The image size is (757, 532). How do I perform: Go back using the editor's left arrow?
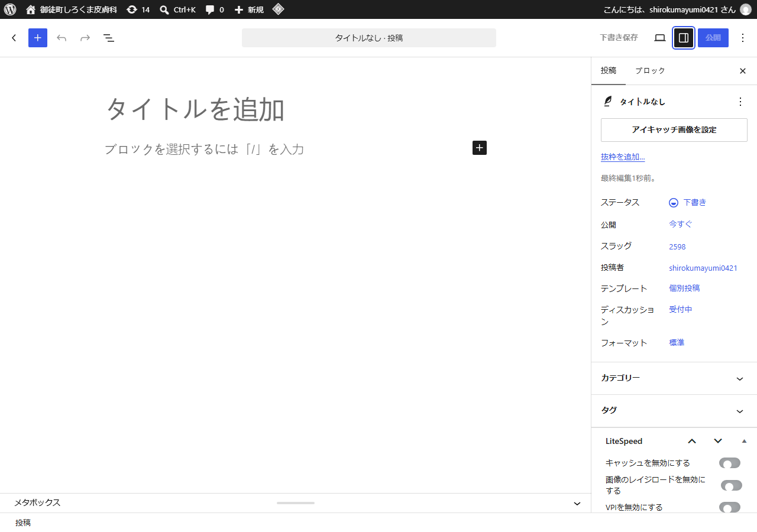[x=14, y=38]
